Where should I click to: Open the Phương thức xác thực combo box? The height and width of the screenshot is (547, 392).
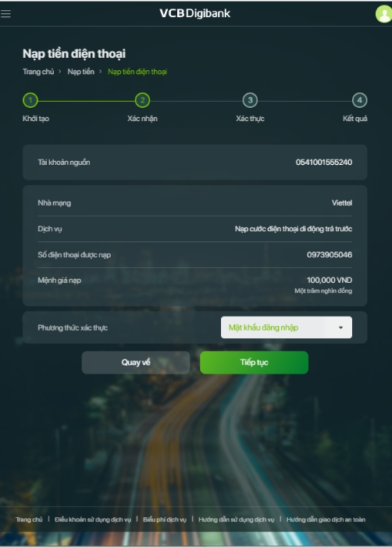pos(287,327)
